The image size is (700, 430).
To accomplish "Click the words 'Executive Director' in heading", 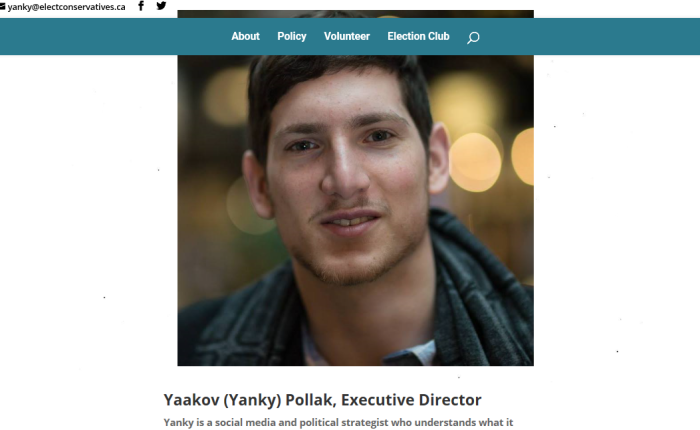I will 411,400.
